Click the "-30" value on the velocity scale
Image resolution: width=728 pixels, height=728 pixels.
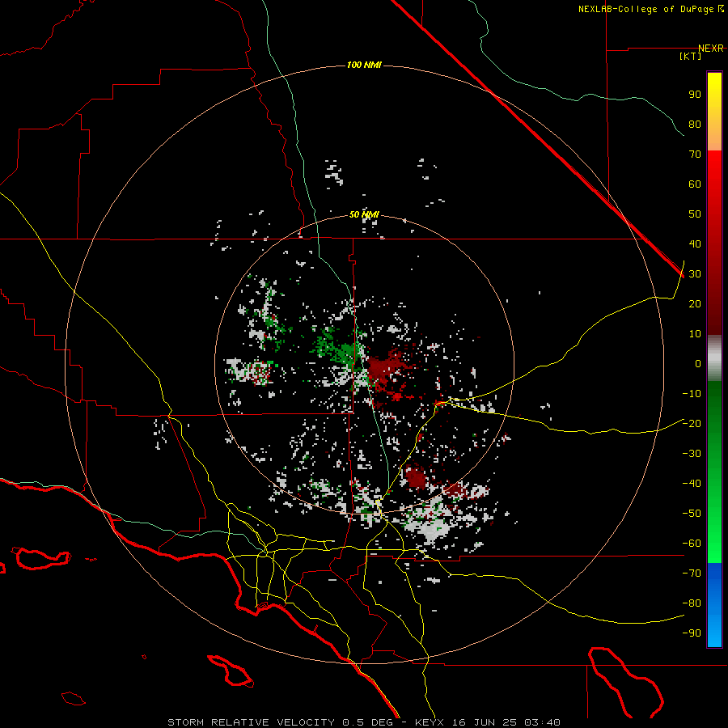pyautogui.click(x=692, y=454)
